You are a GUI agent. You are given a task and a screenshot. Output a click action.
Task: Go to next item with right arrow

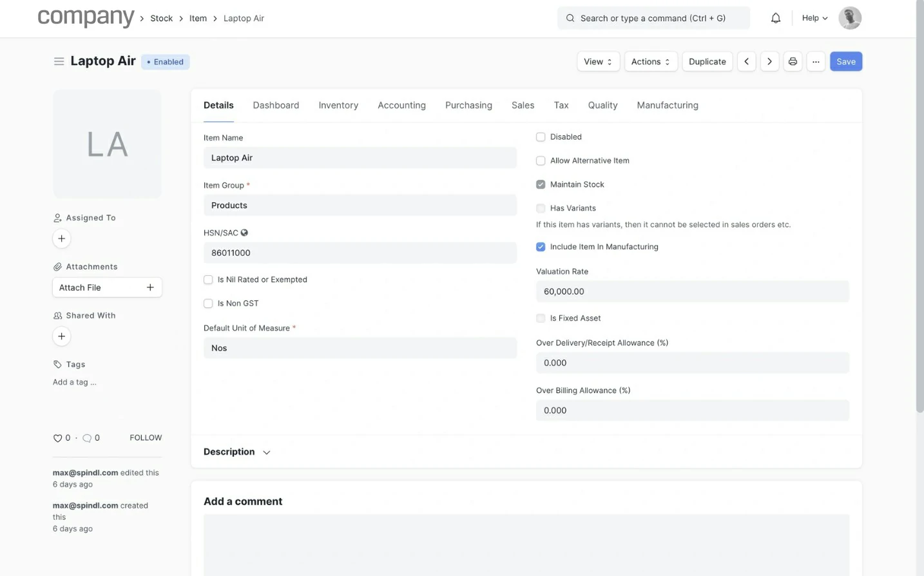point(769,62)
